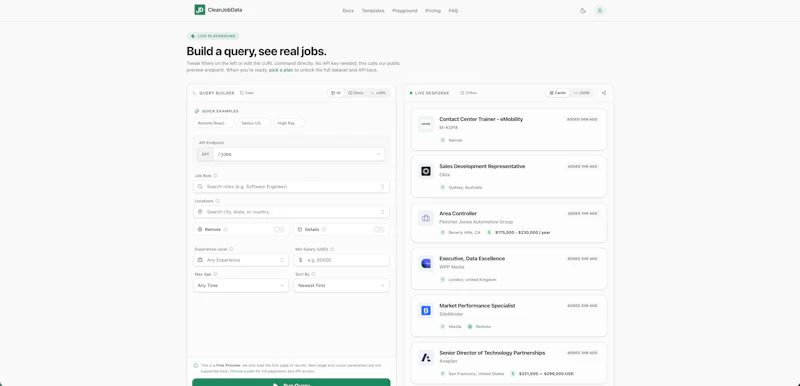
Task: Open the Docs nav item
Action: click(x=348, y=11)
